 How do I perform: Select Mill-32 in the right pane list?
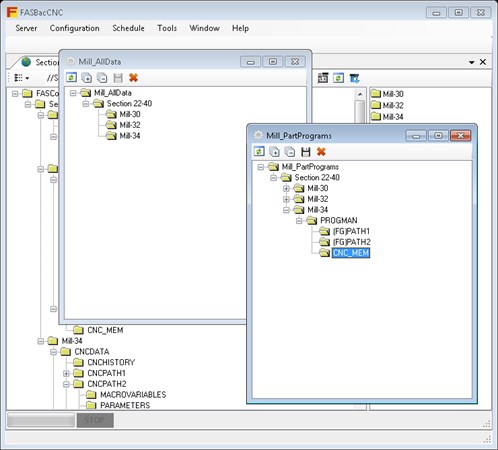(393, 105)
